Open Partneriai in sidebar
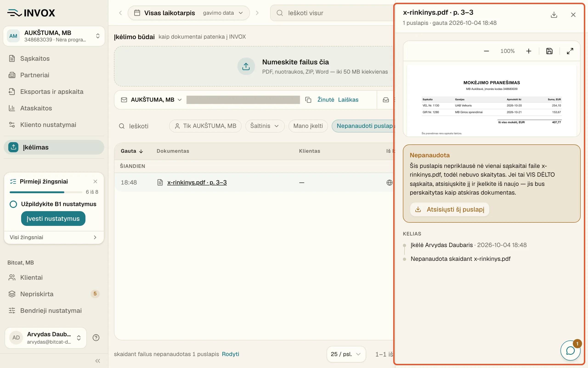The width and height of the screenshot is (588, 368). 54,75
